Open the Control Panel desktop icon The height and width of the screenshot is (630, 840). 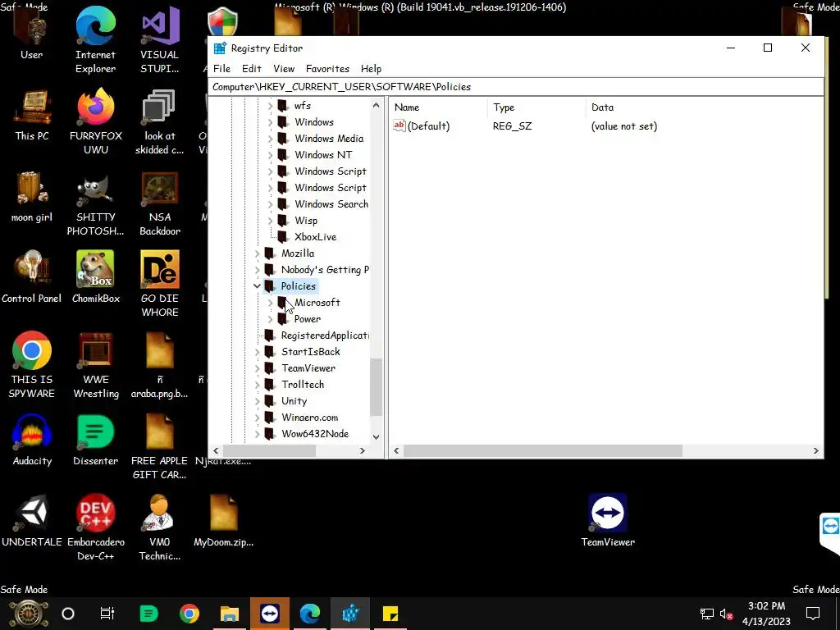pos(32,277)
